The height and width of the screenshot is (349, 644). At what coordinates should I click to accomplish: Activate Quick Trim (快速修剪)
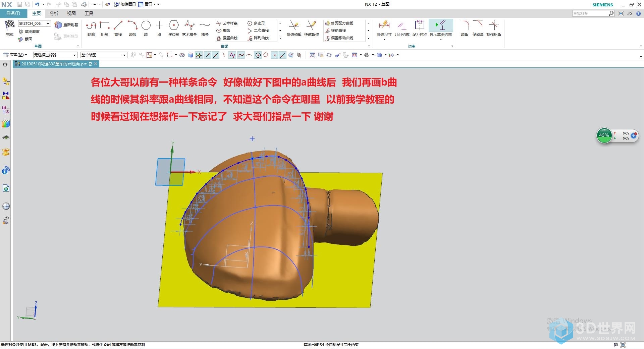[294, 28]
